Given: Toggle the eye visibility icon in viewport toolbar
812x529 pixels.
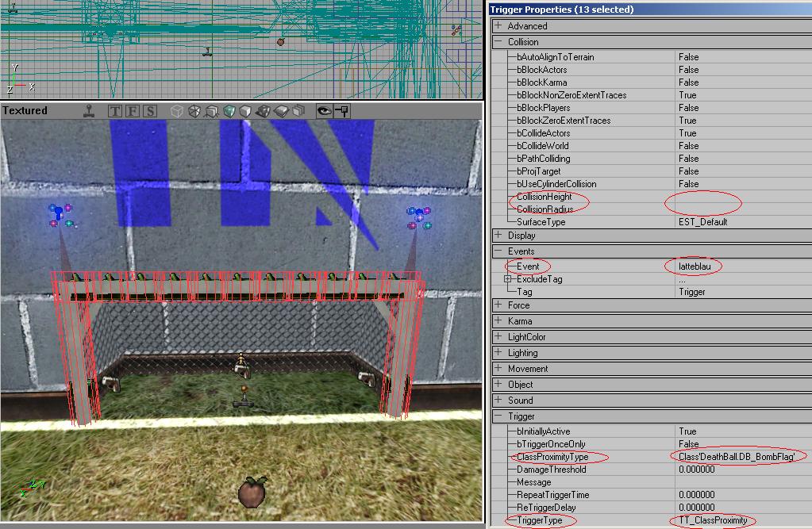Looking at the screenshot, I should pyautogui.click(x=324, y=111).
